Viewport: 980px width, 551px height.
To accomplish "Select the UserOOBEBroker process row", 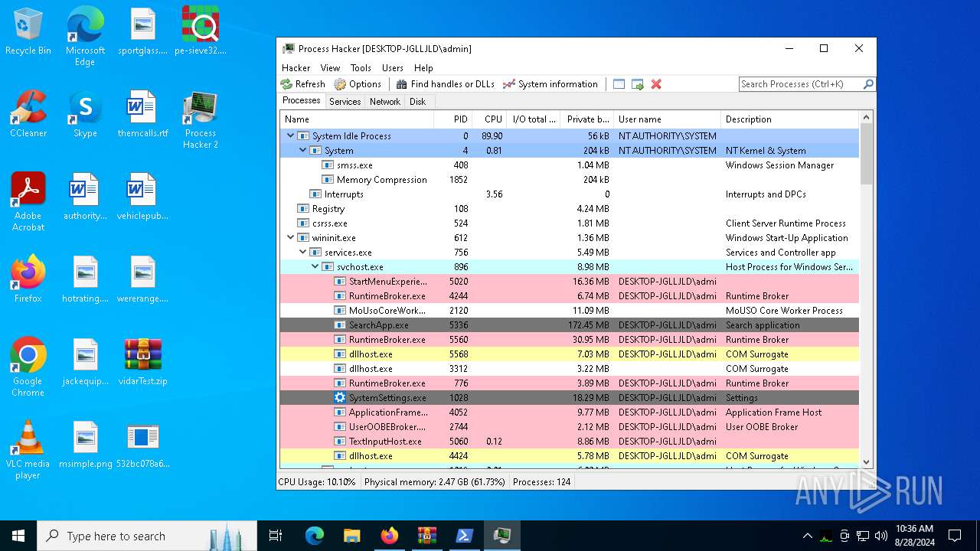I will [x=570, y=427].
